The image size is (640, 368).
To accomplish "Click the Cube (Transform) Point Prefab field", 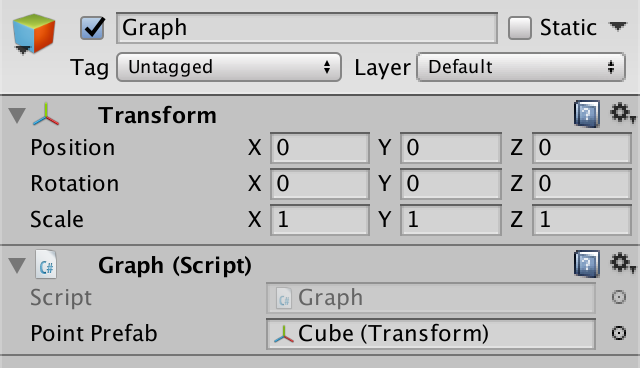I will coord(431,334).
